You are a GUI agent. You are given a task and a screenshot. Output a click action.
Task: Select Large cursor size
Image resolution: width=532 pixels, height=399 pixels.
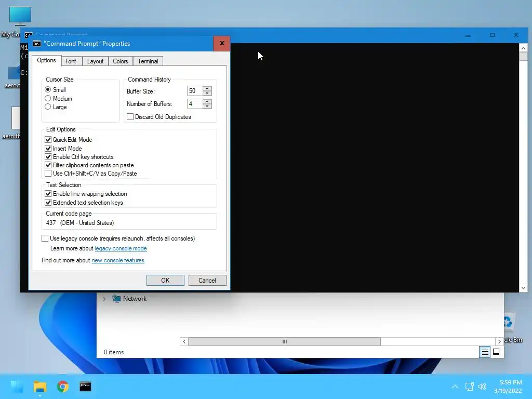point(48,107)
